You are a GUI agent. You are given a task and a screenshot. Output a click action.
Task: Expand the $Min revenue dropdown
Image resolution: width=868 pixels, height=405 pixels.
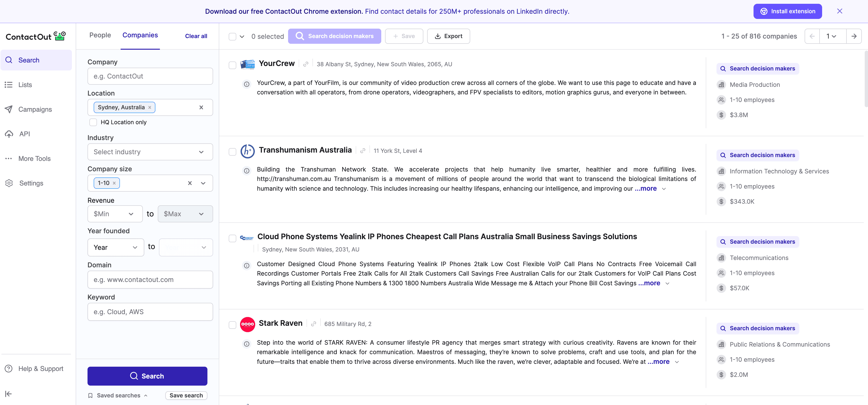(x=115, y=214)
